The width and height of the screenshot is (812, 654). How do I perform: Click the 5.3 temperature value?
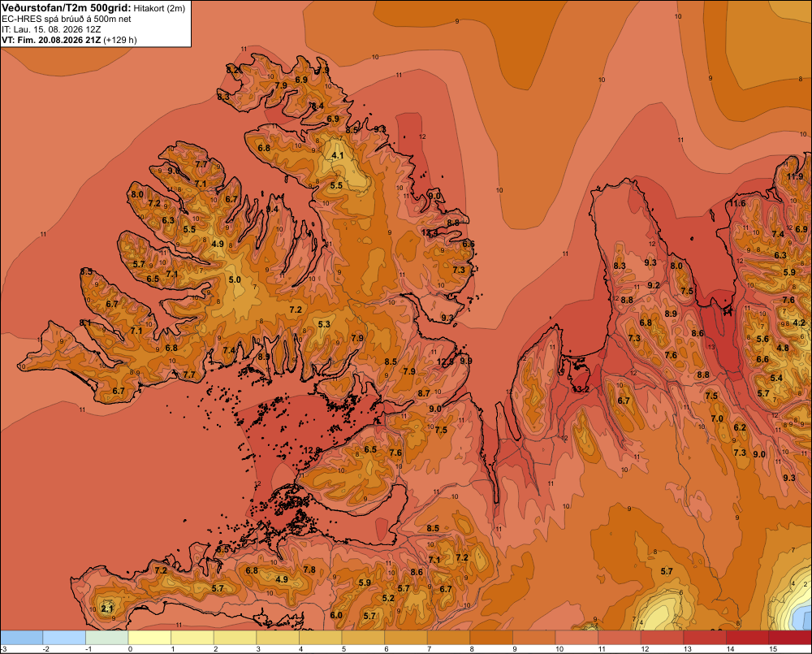tap(324, 324)
